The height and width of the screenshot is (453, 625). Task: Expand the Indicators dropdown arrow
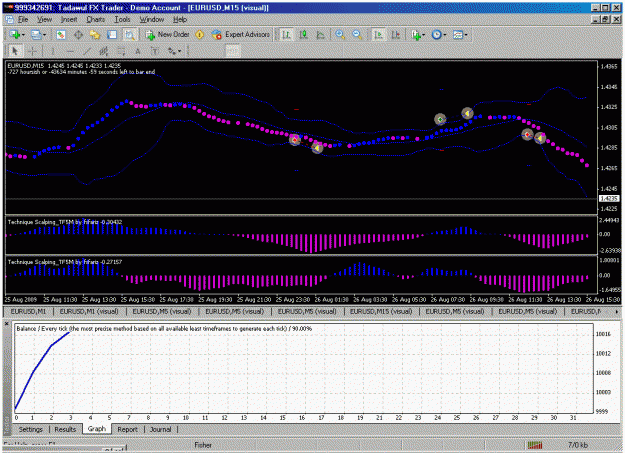click(423, 35)
